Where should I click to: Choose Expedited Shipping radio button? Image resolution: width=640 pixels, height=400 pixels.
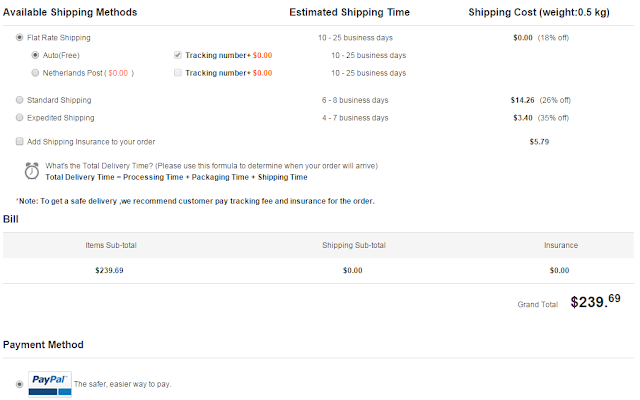tap(21, 118)
